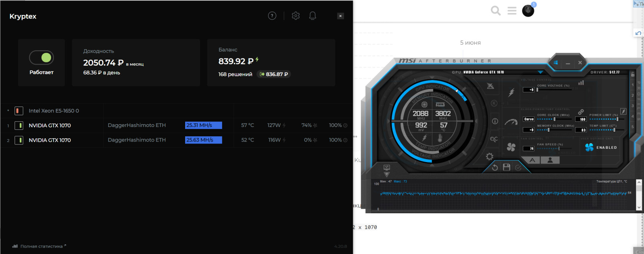Click the 57 °C temperature in Kryptex
Image resolution: width=644 pixels, height=254 pixels.
point(248,125)
